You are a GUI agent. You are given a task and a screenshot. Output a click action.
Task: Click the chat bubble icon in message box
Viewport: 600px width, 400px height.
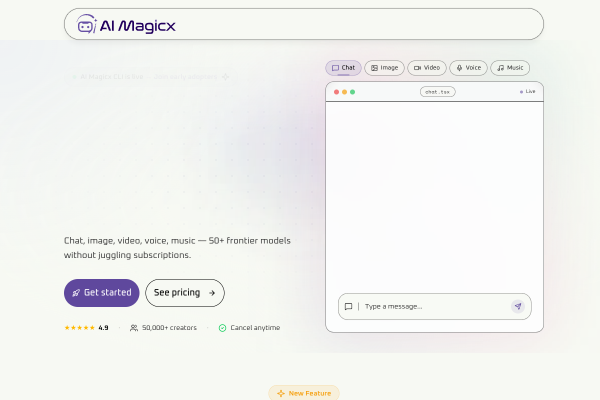pos(348,307)
